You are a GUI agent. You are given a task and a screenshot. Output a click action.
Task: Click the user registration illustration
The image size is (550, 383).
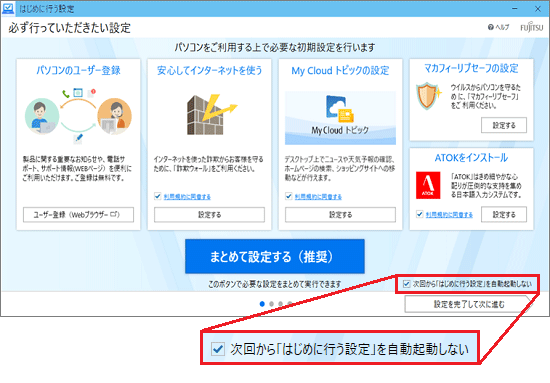(78, 116)
